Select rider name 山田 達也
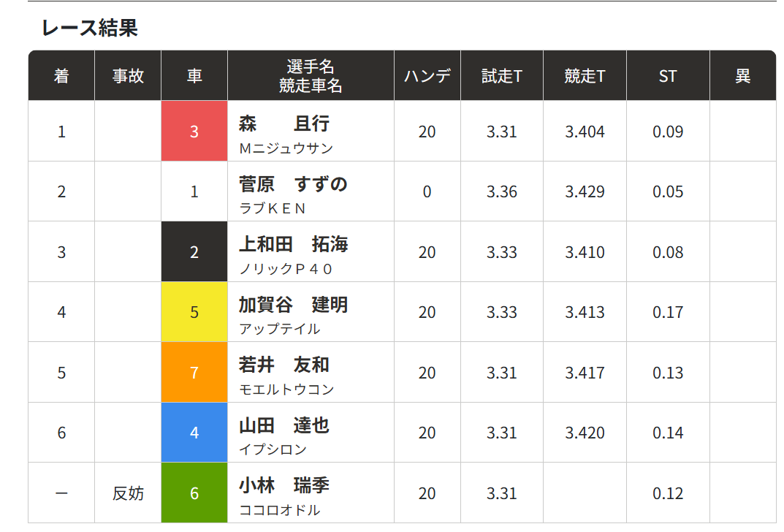This screenshot has width=784, height=532. pos(284,425)
